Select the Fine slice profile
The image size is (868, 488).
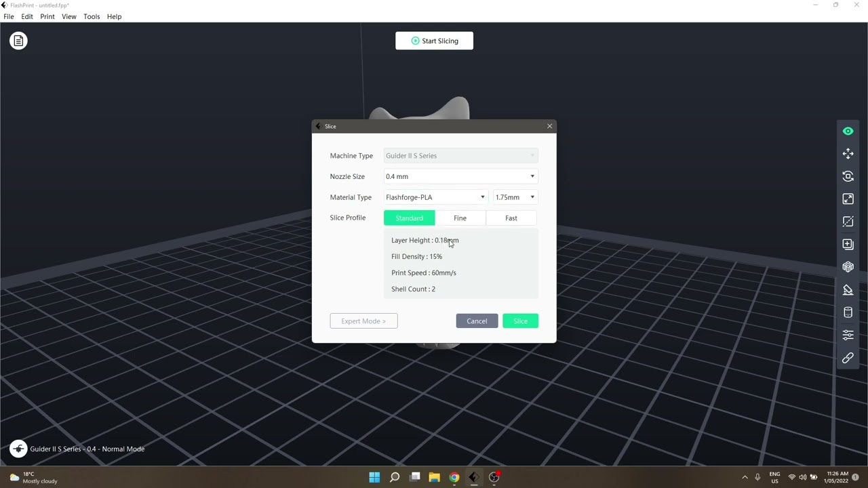tap(460, 218)
